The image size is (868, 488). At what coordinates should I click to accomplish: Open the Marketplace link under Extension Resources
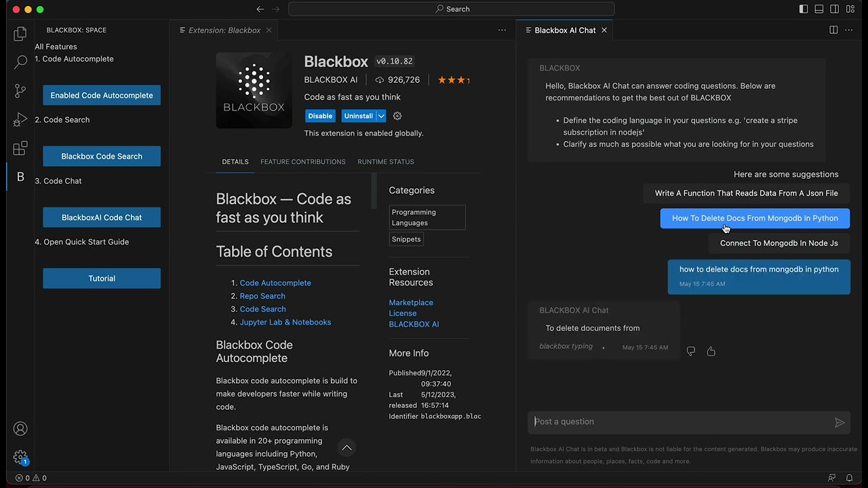click(411, 302)
